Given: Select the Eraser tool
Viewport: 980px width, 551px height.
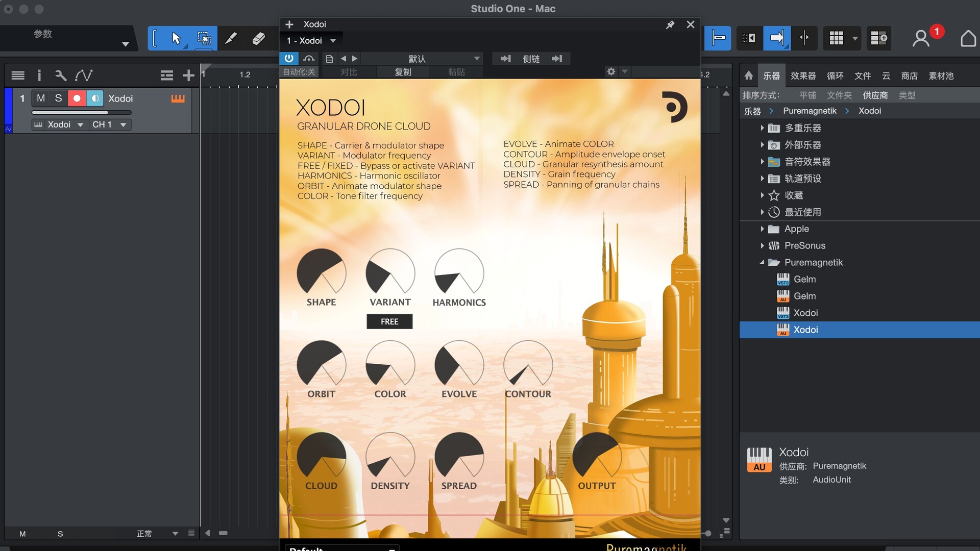Looking at the screenshot, I should click(259, 38).
